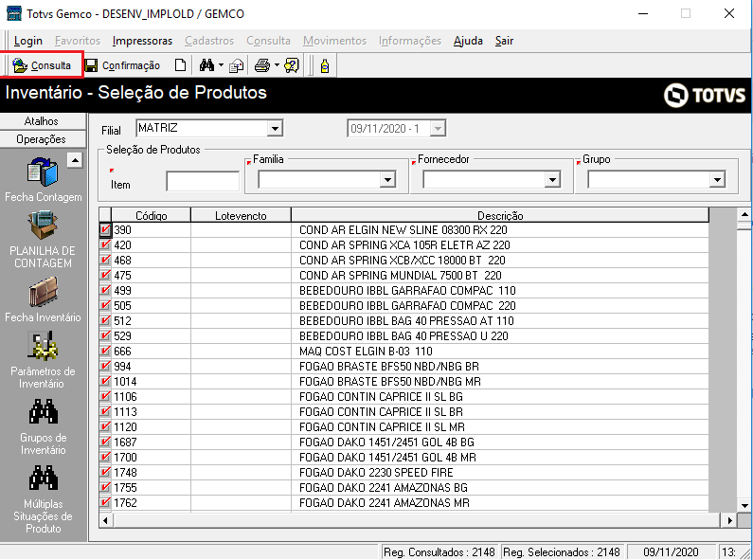Select row FOGAO BRASTE BFS50 NBD/NBG MR

click(403, 381)
